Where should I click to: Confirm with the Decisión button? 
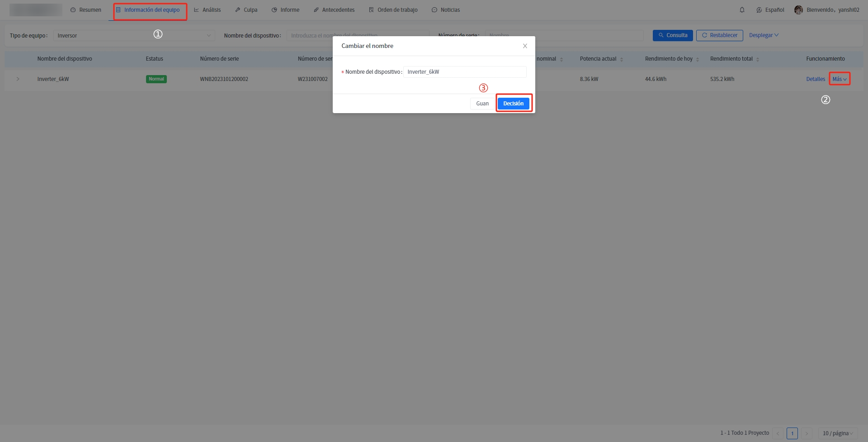514,104
